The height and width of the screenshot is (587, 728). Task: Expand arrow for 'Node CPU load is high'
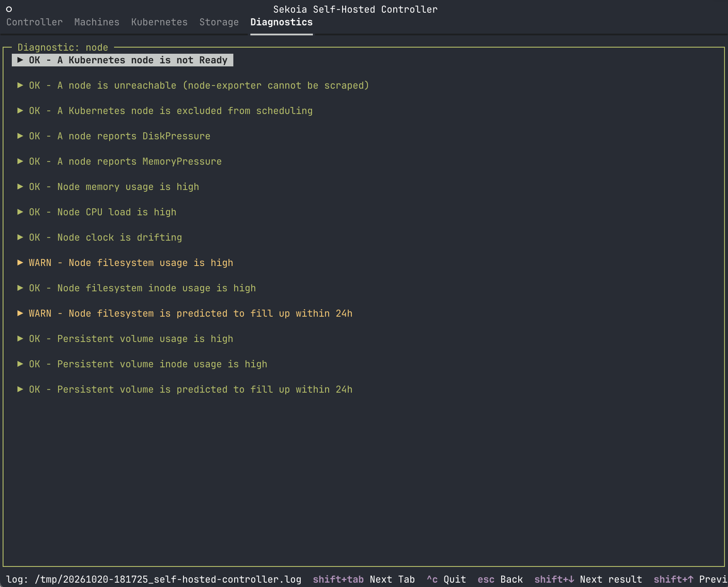coord(20,212)
